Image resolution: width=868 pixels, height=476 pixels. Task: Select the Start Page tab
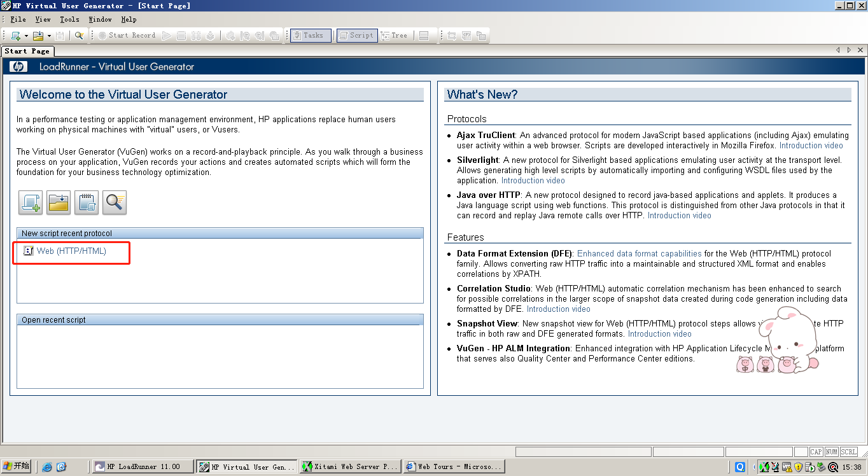[x=27, y=51]
